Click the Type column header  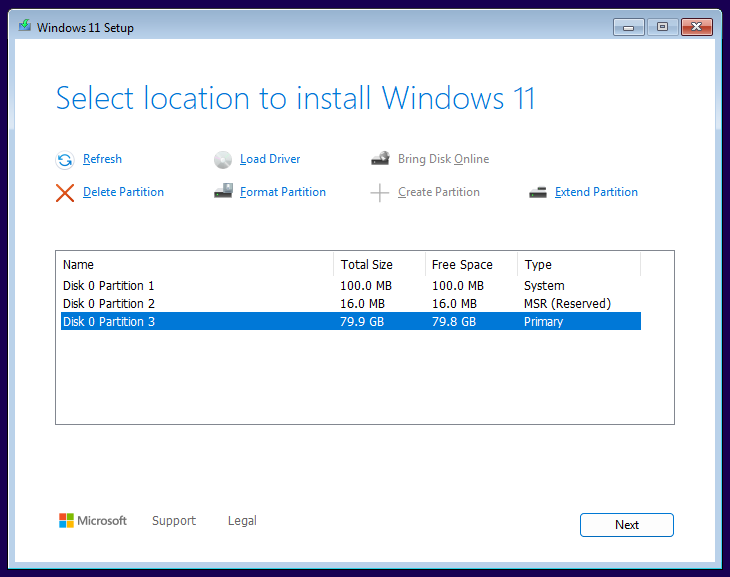(x=579, y=265)
